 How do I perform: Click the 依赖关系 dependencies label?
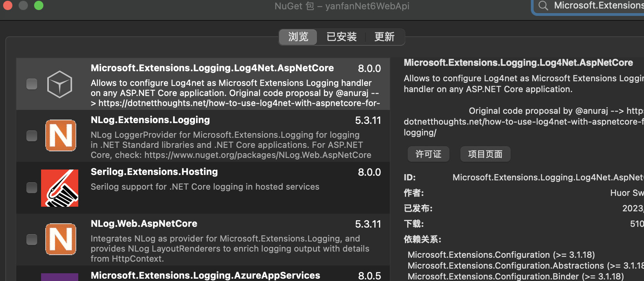pos(422,240)
